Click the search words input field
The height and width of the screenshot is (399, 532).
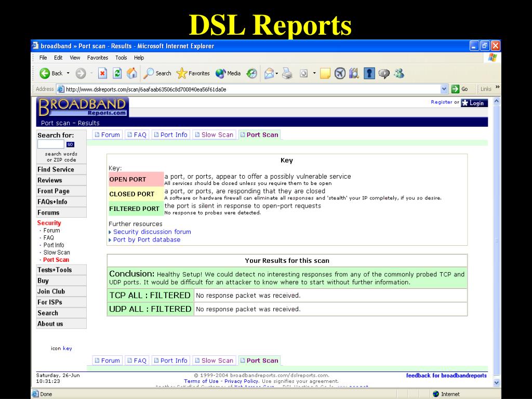click(51, 144)
